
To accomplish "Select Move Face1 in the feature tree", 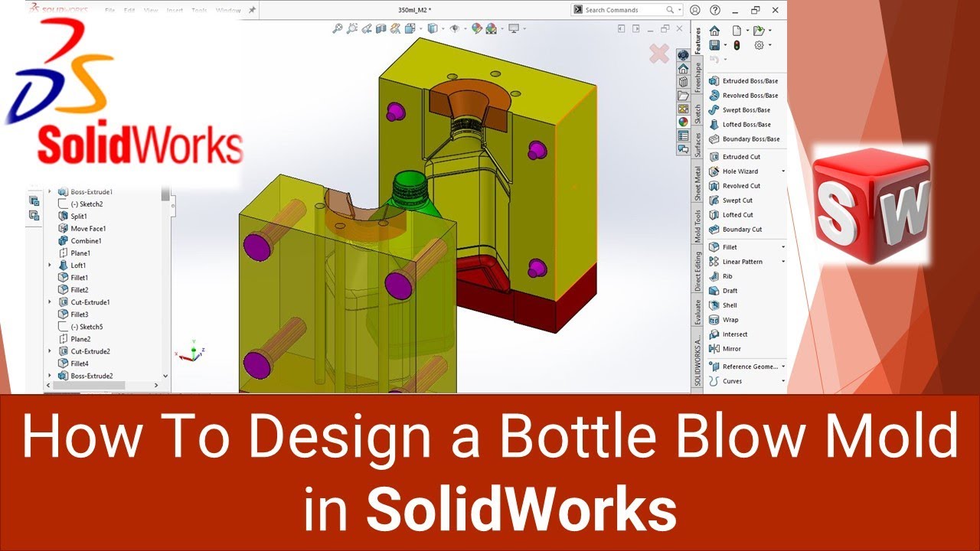I will point(82,229).
